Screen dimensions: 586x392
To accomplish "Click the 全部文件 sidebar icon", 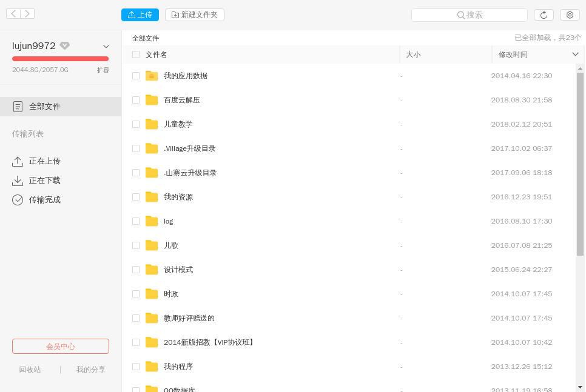I will (18, 107).
